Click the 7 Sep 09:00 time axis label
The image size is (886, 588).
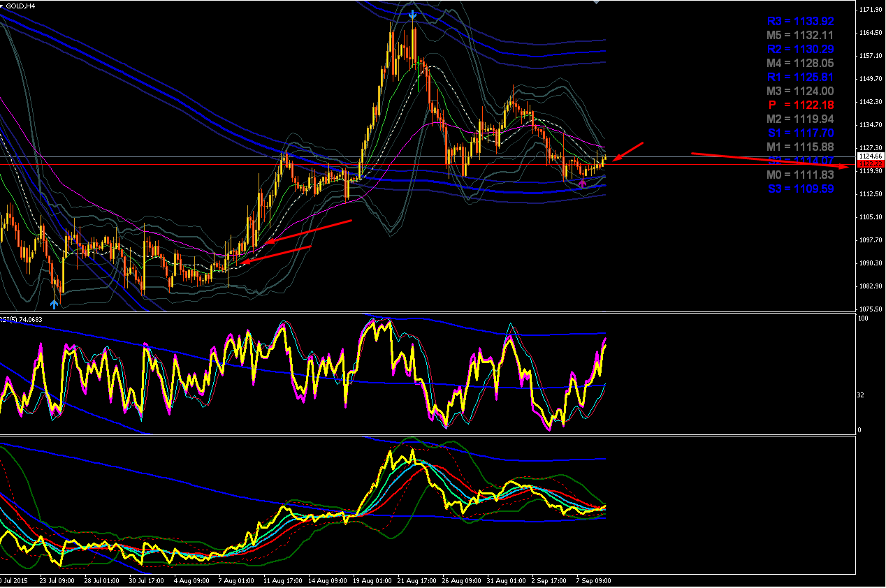593,580
